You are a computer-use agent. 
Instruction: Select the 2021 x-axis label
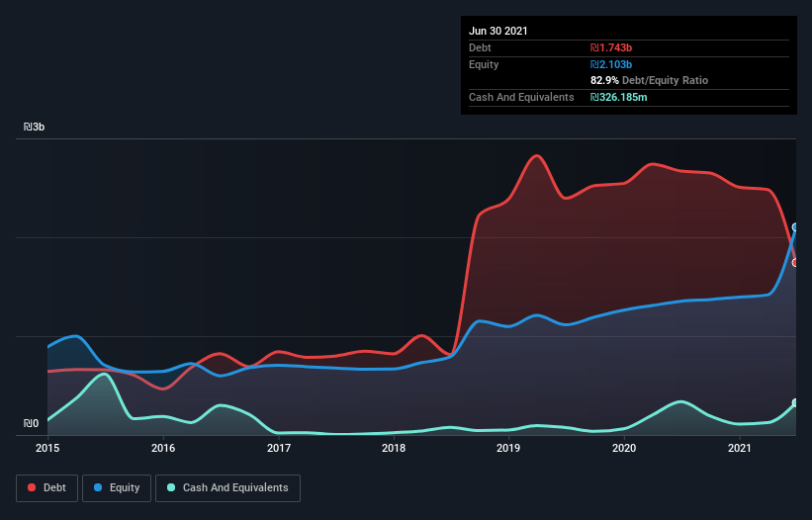pos(740,448)
